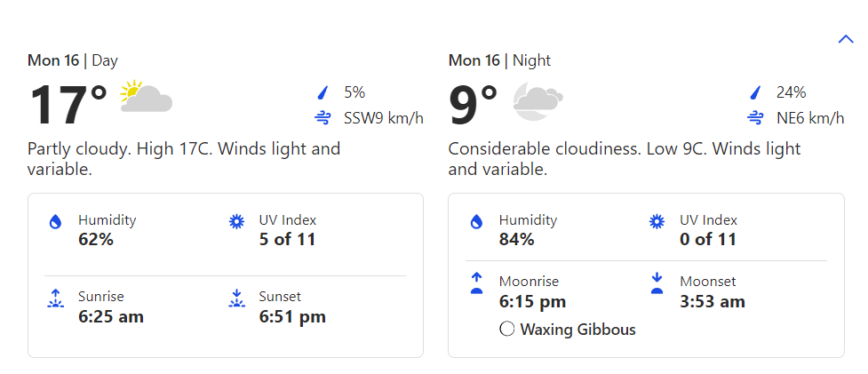Click the moonset arrow icon
The width and height of the screenshot is (868, 374).
[x=657, y=282]
